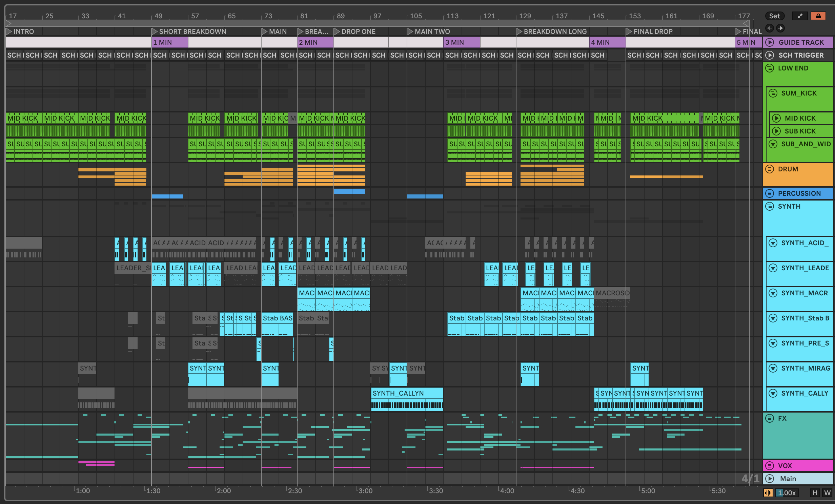Click the GUIDE TRACK title
Screen dimensions: 835x504
[801, 42]
